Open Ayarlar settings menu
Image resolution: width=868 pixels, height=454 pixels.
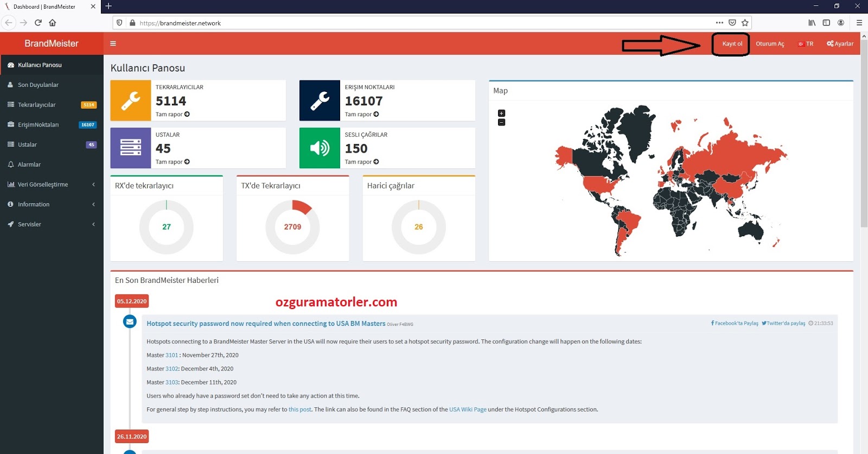pyautogui.click(x=840, y=43)
